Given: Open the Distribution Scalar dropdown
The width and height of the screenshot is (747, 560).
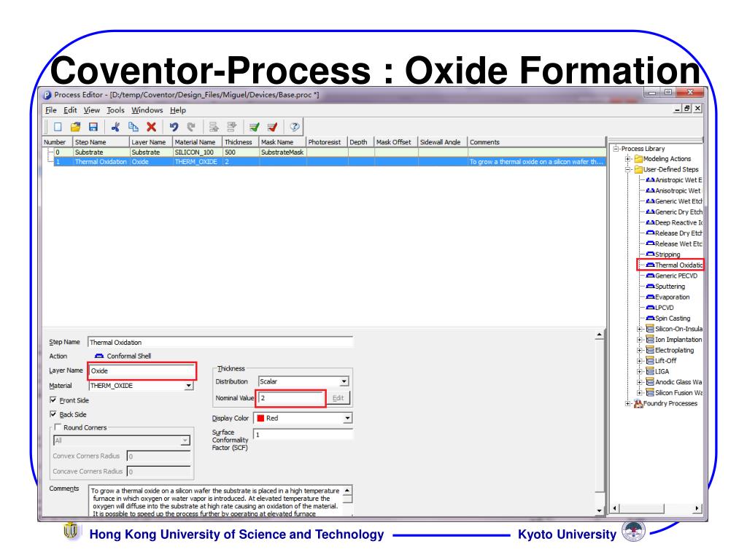Looking at the screenshot, I should click(x=344, y=381).
